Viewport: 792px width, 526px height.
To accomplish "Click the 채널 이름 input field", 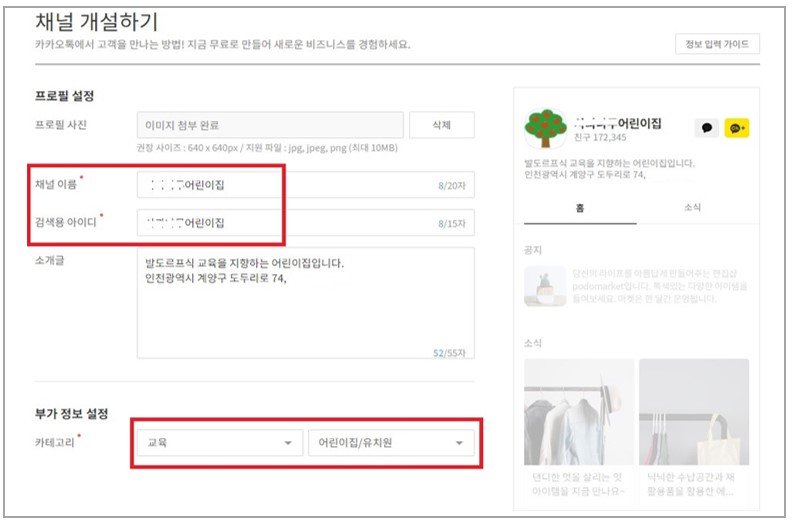I will 306,185.
